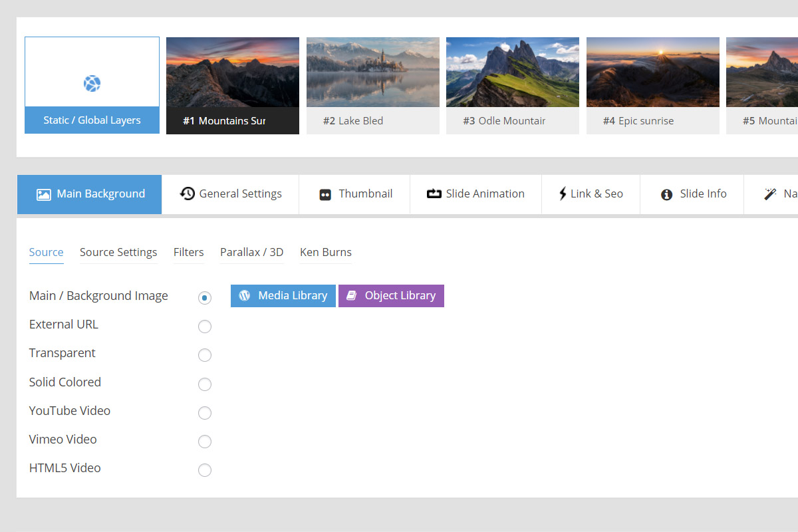This screenshot has width=798, height=532.
Task: Open the Parallax / 3D sub-tab
Action: click(252, 253)
